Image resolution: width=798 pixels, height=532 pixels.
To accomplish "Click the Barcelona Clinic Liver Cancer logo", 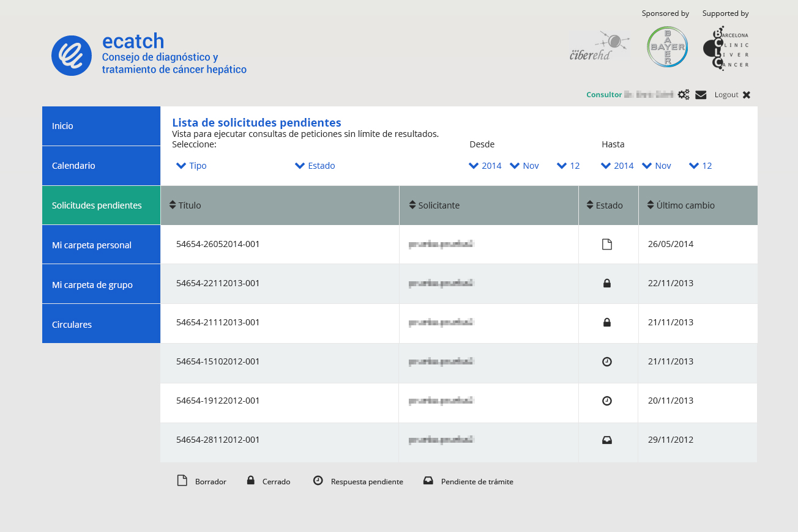I will tap(725, 48).
